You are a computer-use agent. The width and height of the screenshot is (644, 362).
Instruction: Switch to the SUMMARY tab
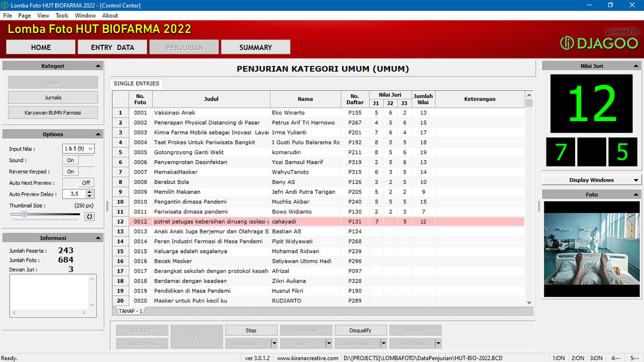pyautogui.click(x=256, y=47)
